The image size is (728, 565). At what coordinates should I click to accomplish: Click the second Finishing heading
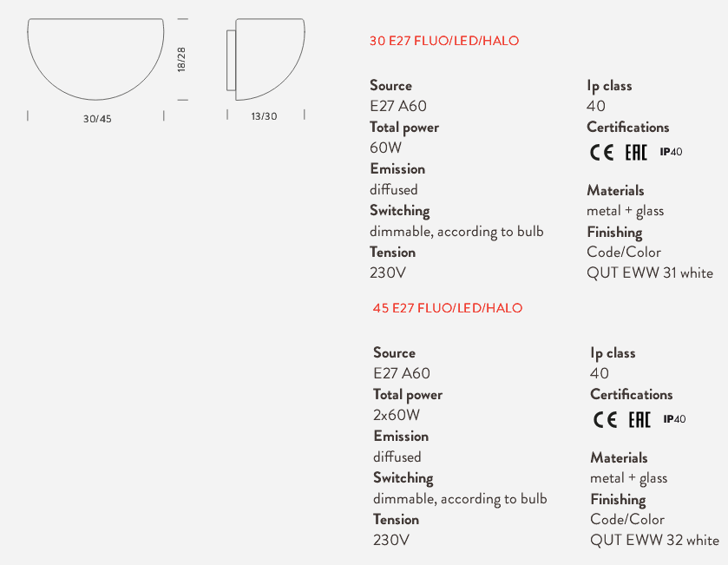618,500
